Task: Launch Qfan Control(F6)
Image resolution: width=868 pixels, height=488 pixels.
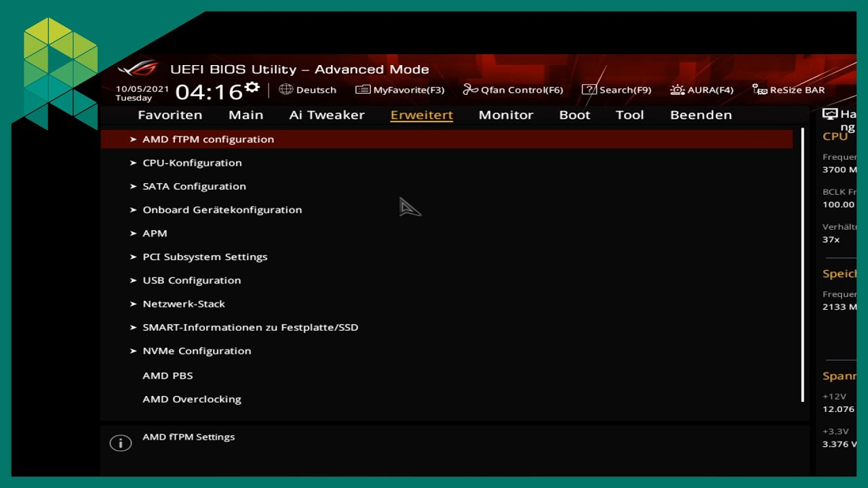Action: [522, 89]
